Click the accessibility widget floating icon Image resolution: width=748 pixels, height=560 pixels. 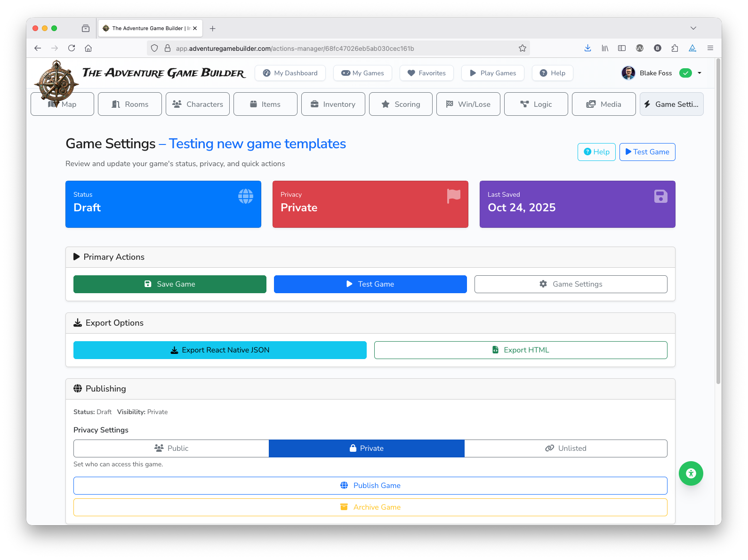(691, 473)
